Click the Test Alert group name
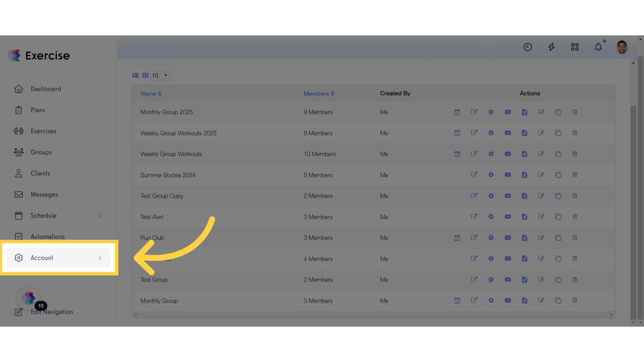 tap(152, 217)
